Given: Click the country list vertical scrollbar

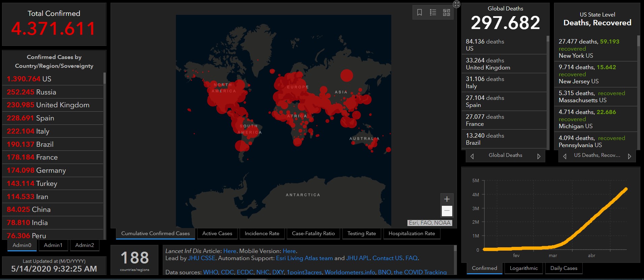Looking at the screenshot, I should pyautogui.click(x=104, y=78).
